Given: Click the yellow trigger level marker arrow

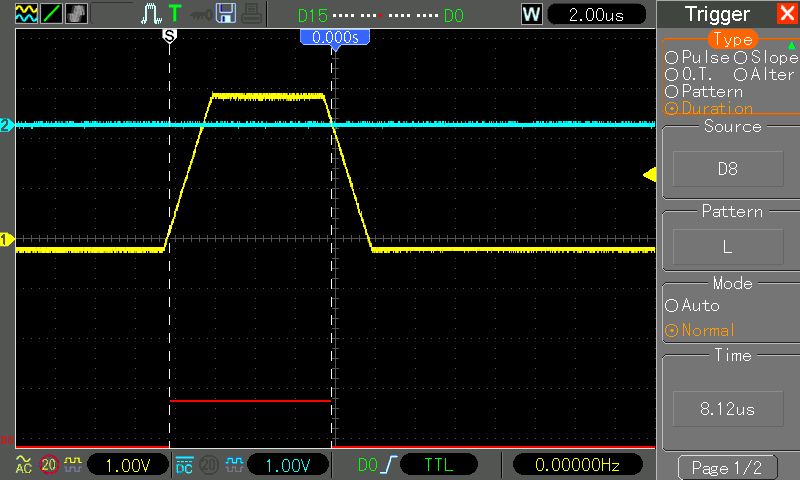Looking at the screenshot, I should tap(649, 176).
